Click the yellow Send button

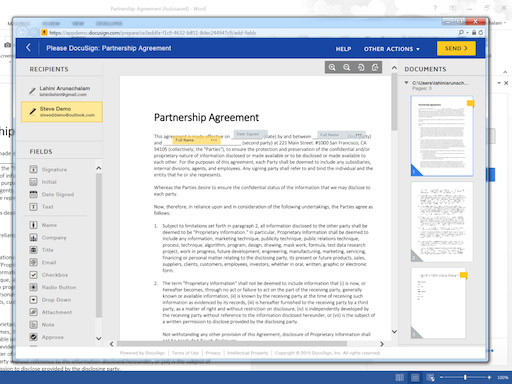click(x=456, y=48)
